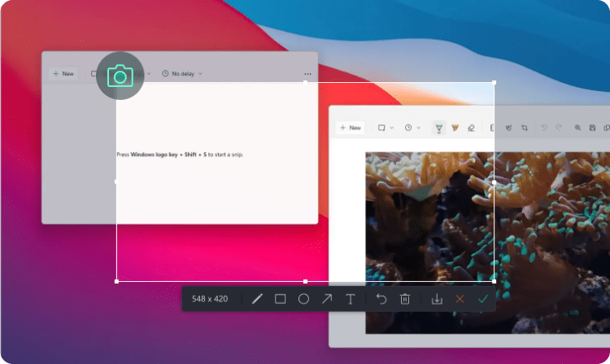
Task: Confirm the capture with the green checkmark
Action: 483,299
